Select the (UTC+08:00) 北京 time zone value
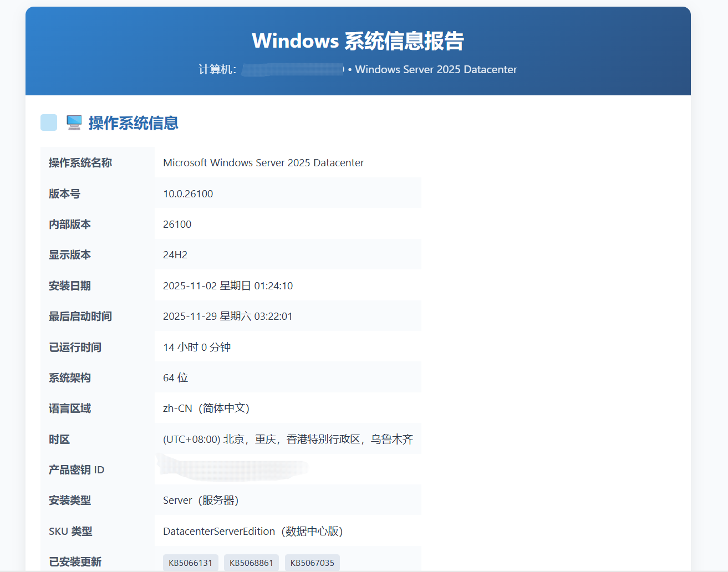Viewport: 728px width, 572px height. point(288,439)
